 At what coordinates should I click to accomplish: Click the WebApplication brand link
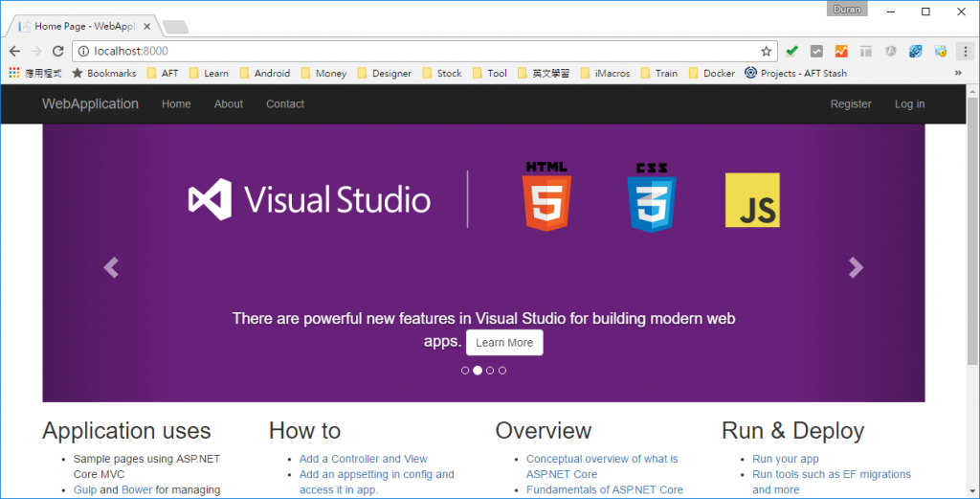(x=91, y=103)
